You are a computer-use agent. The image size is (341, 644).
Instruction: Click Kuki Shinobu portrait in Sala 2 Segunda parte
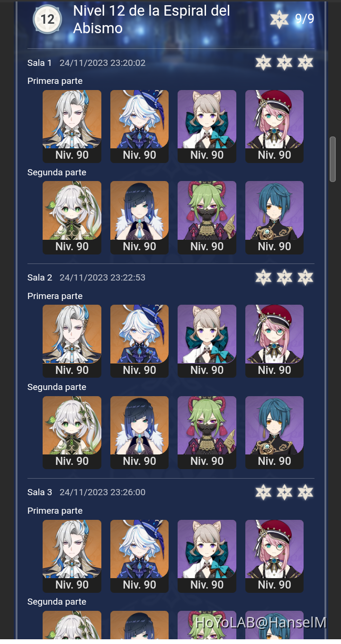[x=207, y=433]
